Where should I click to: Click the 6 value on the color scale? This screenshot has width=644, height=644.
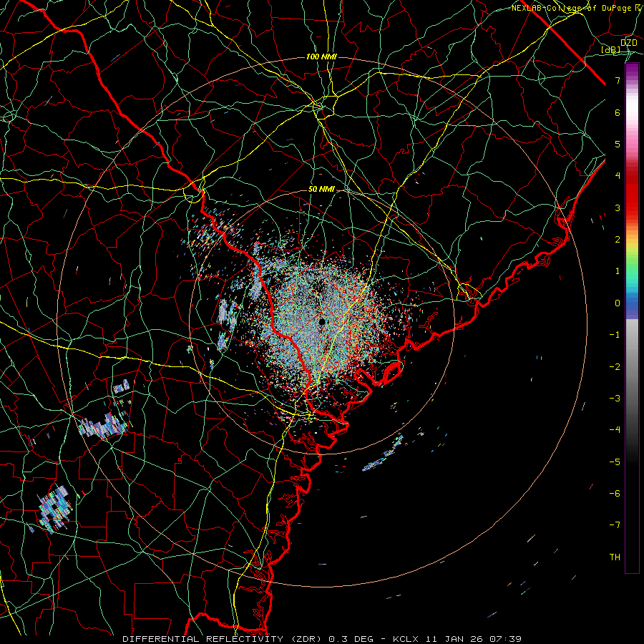618,112
